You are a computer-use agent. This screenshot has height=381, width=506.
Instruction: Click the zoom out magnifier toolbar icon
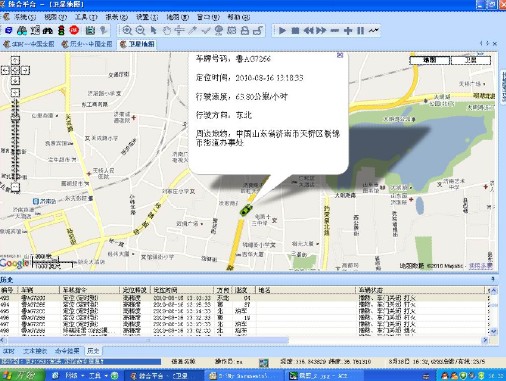tap(140, 31)
